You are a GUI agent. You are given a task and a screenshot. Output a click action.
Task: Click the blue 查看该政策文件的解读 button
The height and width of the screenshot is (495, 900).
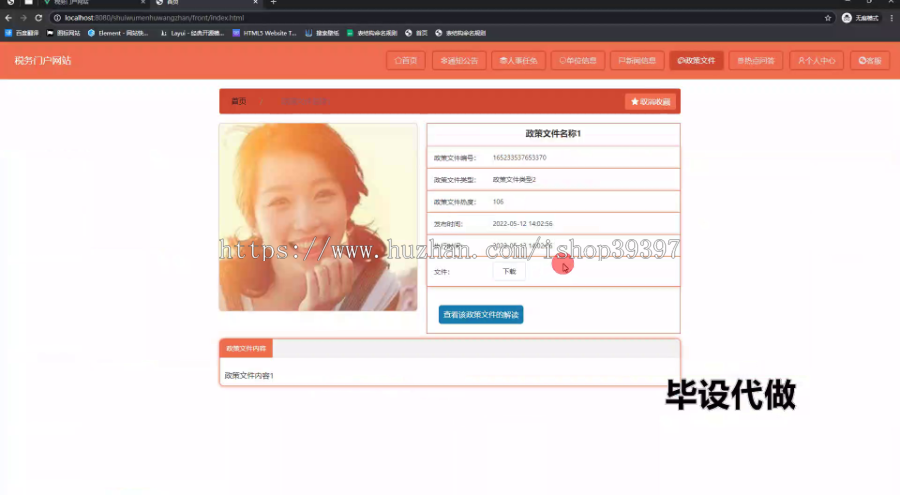coord(481,315)
